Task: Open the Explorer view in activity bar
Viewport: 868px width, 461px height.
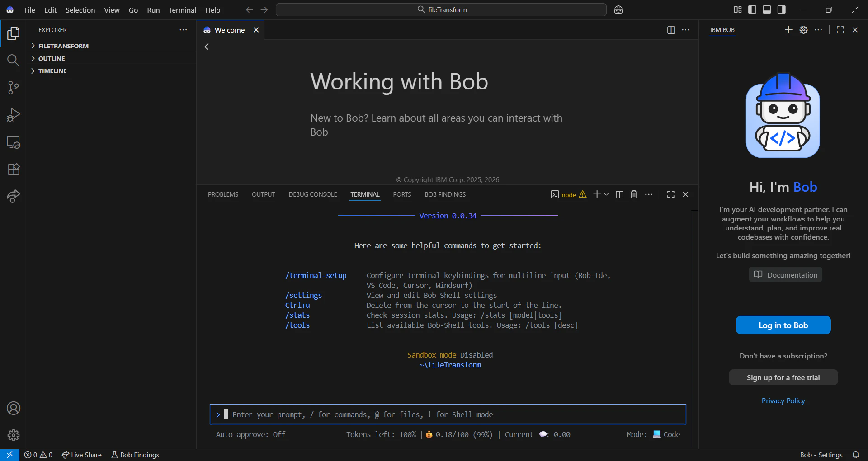Action: 14,33
